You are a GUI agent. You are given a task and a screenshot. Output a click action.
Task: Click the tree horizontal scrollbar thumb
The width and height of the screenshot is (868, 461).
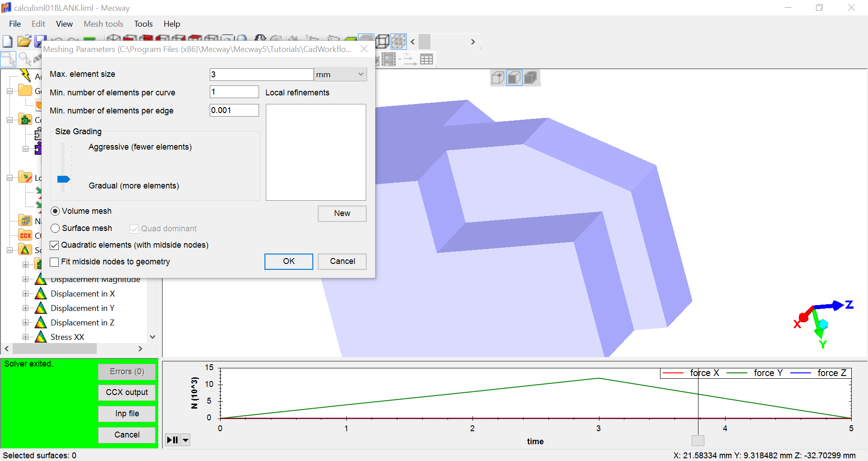coord(54,348)
